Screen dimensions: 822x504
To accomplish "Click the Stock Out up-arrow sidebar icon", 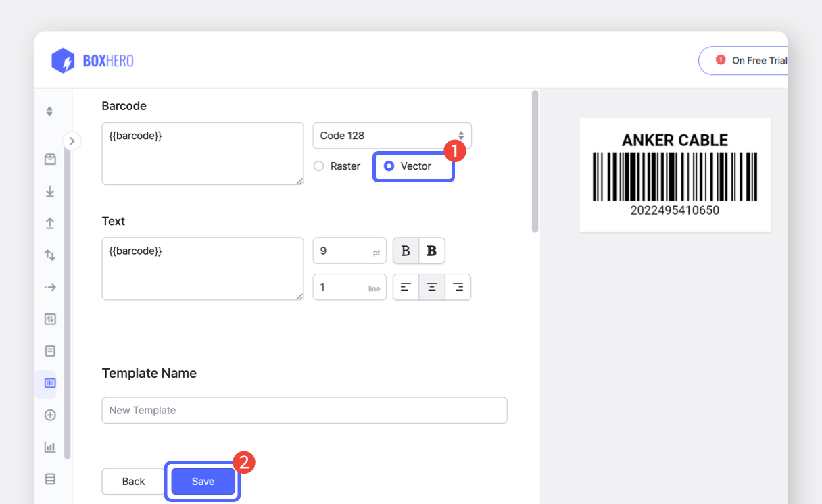I will [x=50, y=223].
